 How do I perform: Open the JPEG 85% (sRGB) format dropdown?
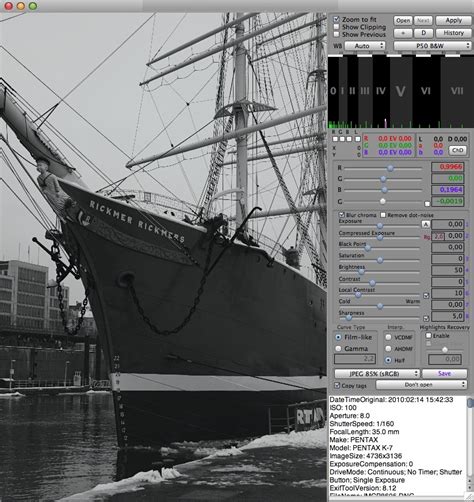pyautogui.click(x=377, y=374)
